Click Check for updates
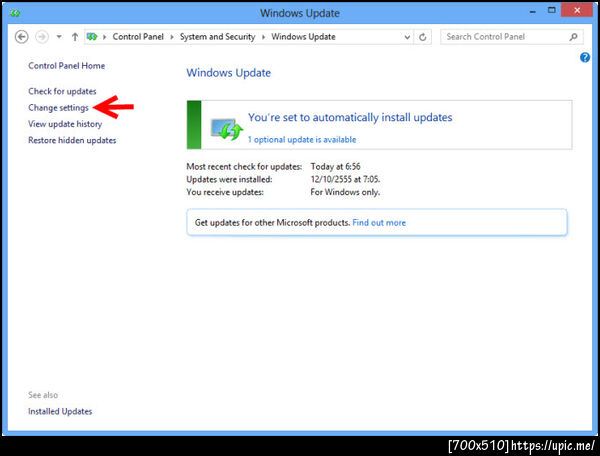Screen dimensions: 600x456 point(62,91)
